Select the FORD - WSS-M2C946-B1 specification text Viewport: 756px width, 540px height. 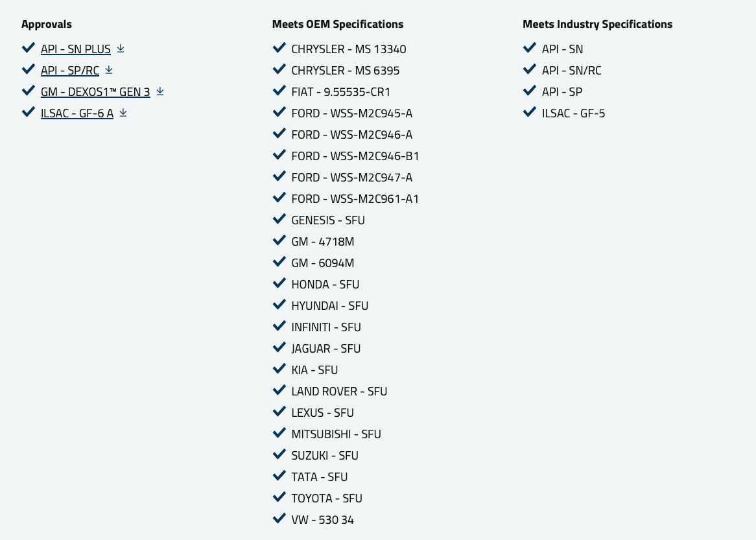pos(355,156)
